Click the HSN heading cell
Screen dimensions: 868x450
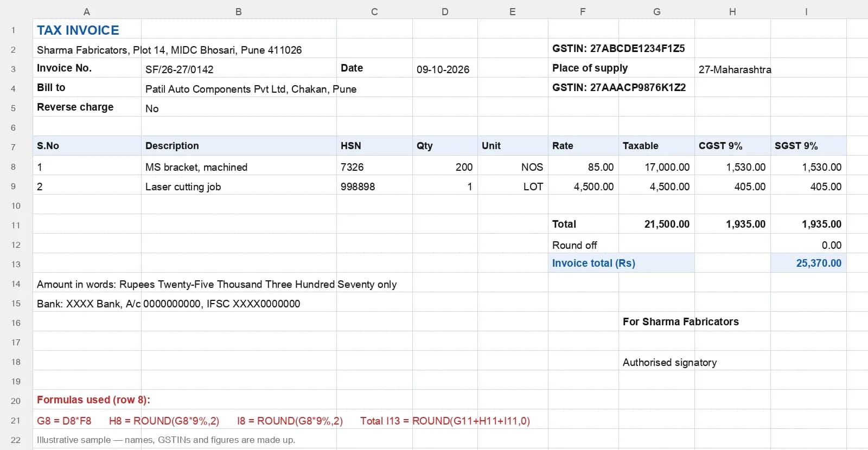pyautogui.click(x=374, y=145)
